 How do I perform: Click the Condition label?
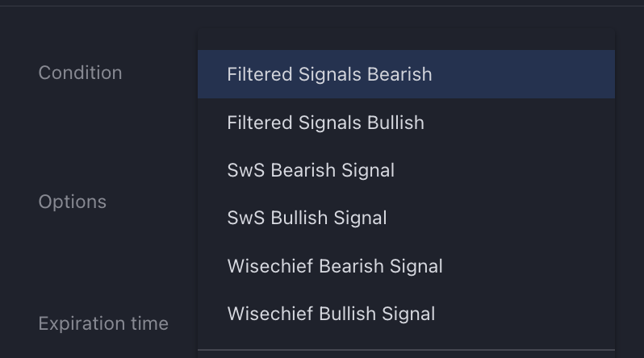coord(80,73)
